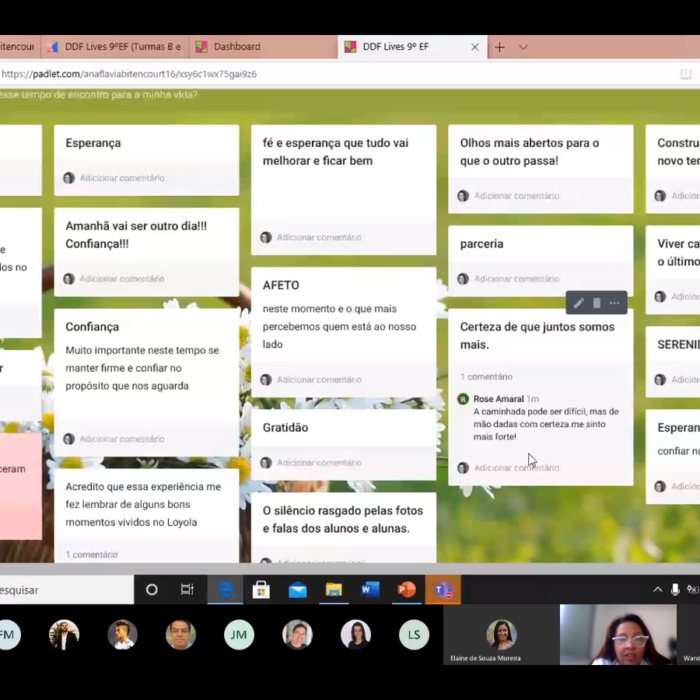Switch to the Dashboard browser tab
700x700 pixels.
[237, 47]
